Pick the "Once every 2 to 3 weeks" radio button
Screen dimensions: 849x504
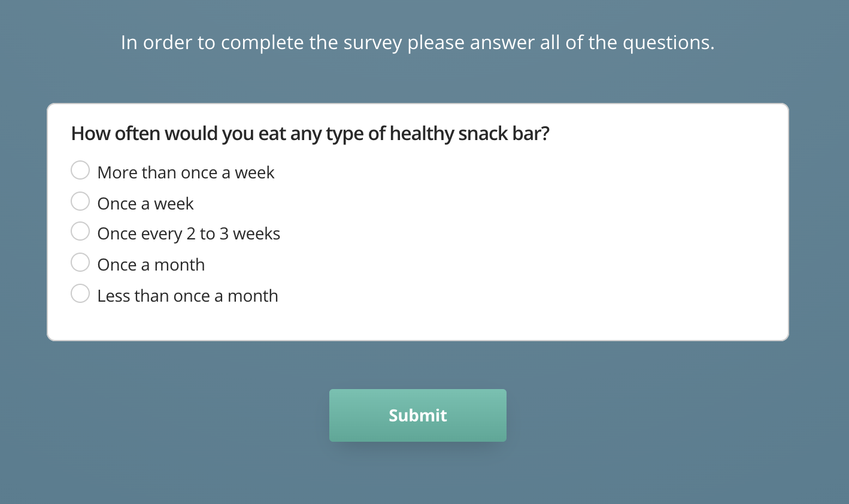tap(80, 232)
